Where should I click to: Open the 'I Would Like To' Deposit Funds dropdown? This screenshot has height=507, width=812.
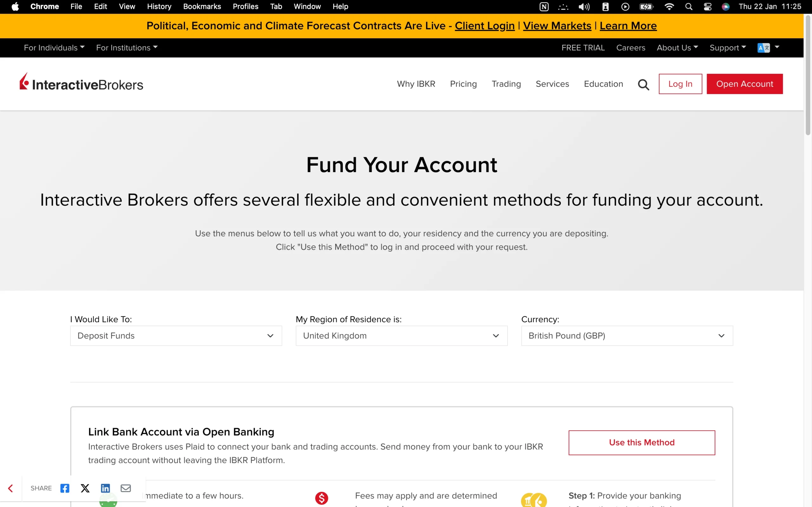point(176,335)
